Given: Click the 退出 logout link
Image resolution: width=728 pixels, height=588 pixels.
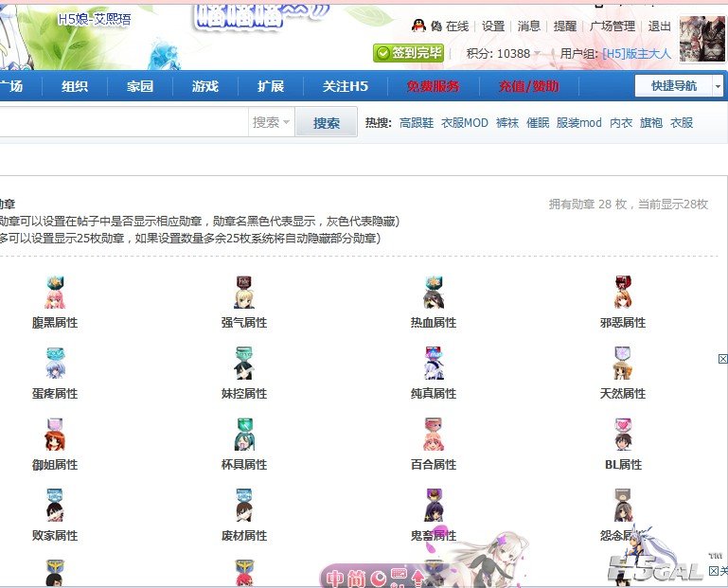Looking at the screenshot, I should 660,27.
